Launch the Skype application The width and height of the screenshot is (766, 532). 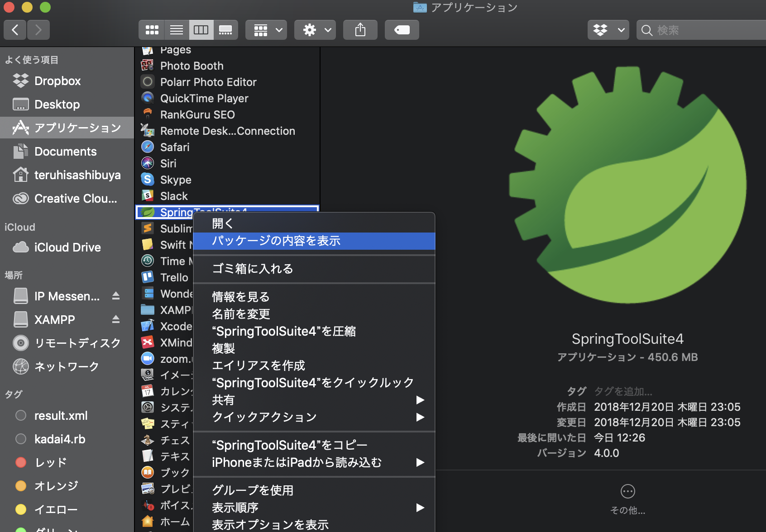coord(176,180)
